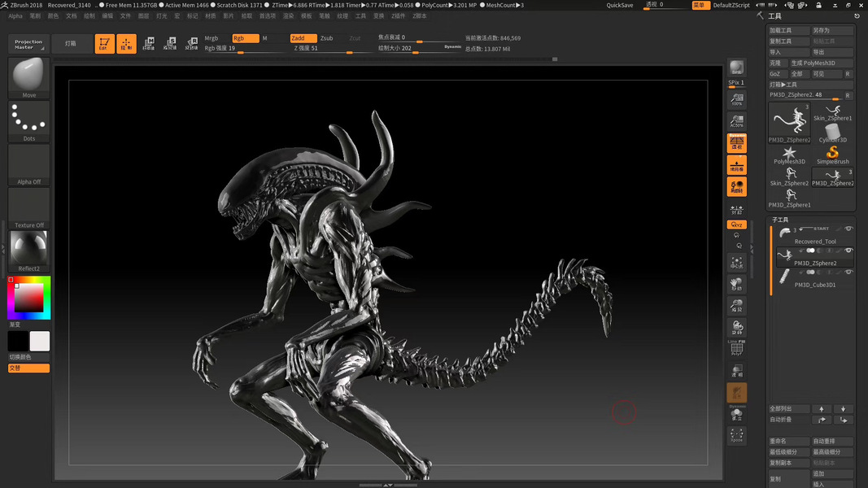Toggle visibility eye of Recovered_Tool subtool
Viewport: 868px width, 488px height.
848,229
